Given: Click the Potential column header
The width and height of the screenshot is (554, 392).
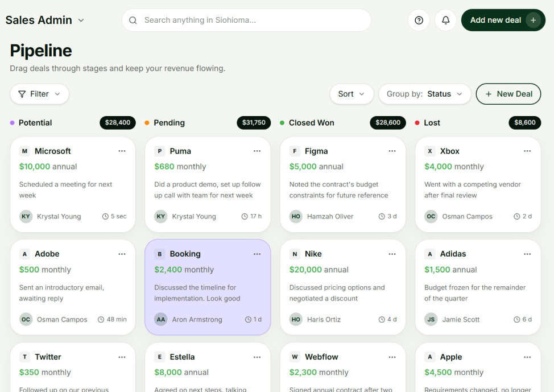Looking at the screenshot, I should [x=35, y=123].
